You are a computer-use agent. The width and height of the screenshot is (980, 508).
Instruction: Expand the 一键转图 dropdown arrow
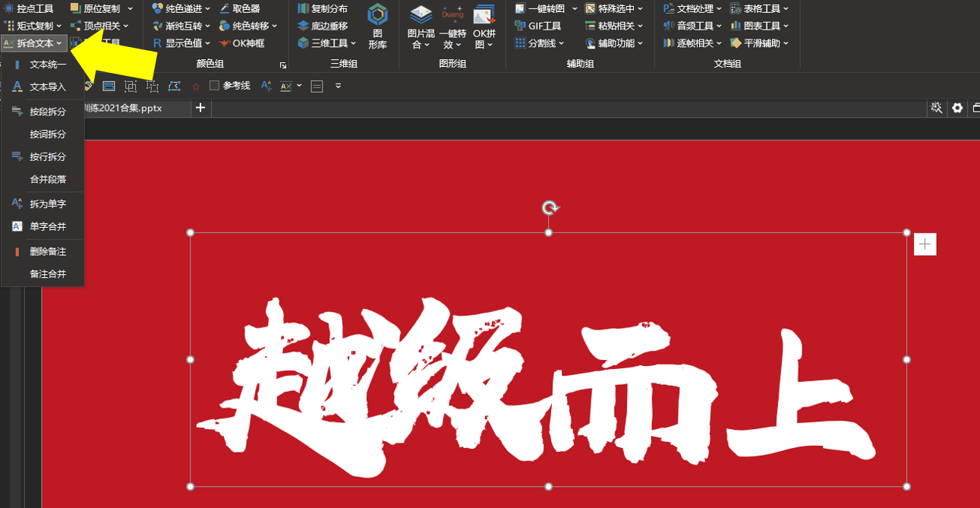coord(574,8)
